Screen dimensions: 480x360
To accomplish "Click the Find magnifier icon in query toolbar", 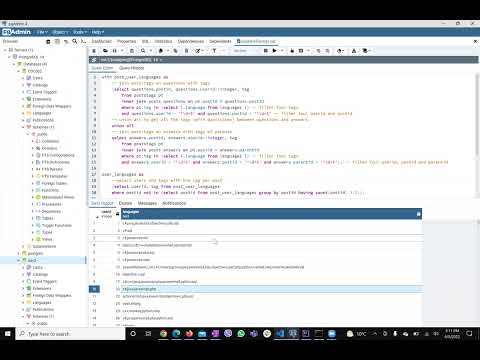I will [143, 51].
